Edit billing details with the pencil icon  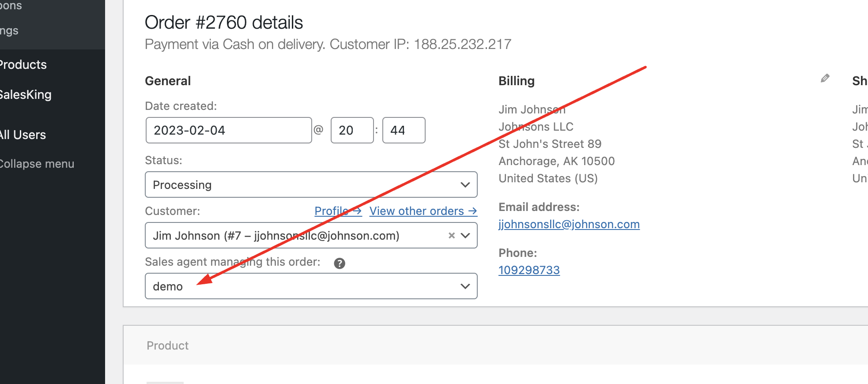pyautogui.click(x=825, y=79)
